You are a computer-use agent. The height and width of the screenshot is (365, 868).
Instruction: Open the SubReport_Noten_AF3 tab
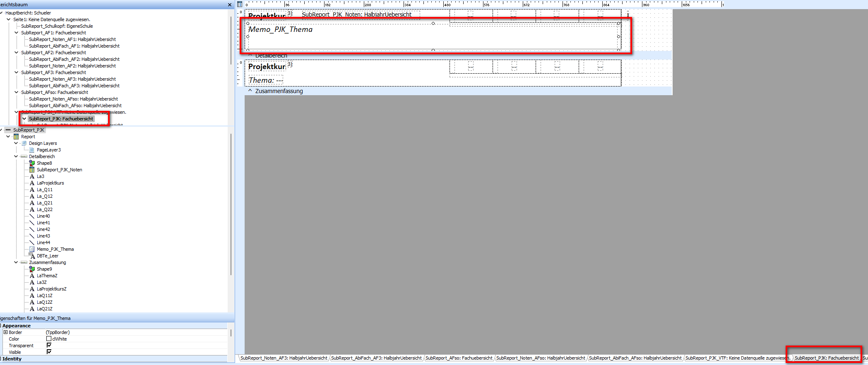(x=284, y=358)
